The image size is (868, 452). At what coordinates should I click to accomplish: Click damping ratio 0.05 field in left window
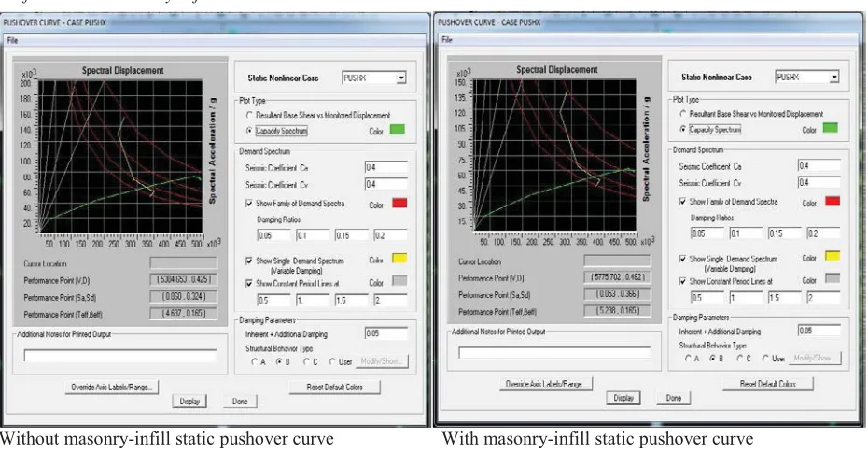[x=274, y=235]
